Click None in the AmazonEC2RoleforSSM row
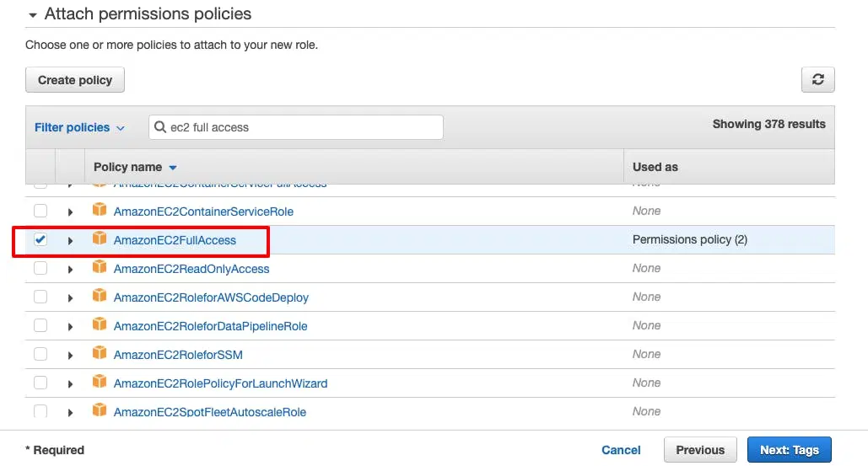This screenshot has width=868, height=466. point(646,354)
